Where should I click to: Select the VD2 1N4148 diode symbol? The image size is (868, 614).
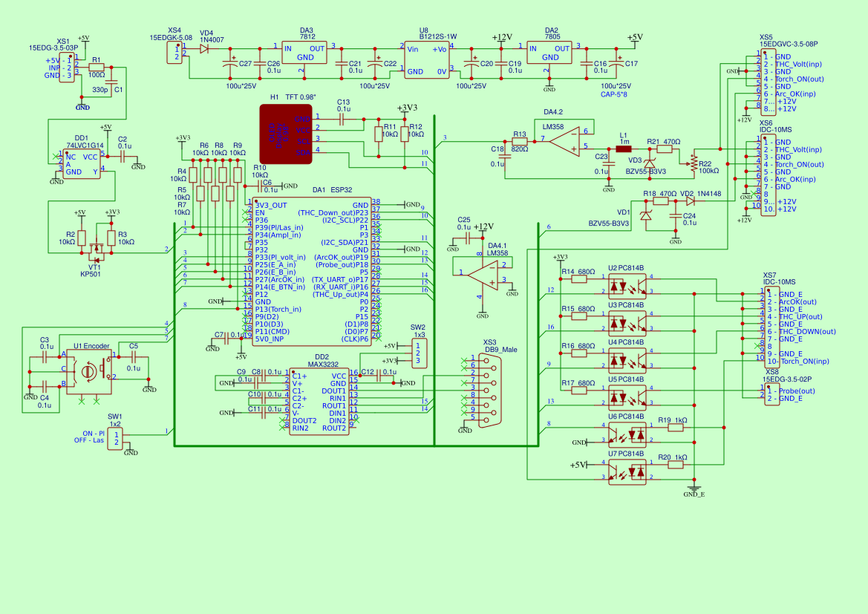point(691,201)
